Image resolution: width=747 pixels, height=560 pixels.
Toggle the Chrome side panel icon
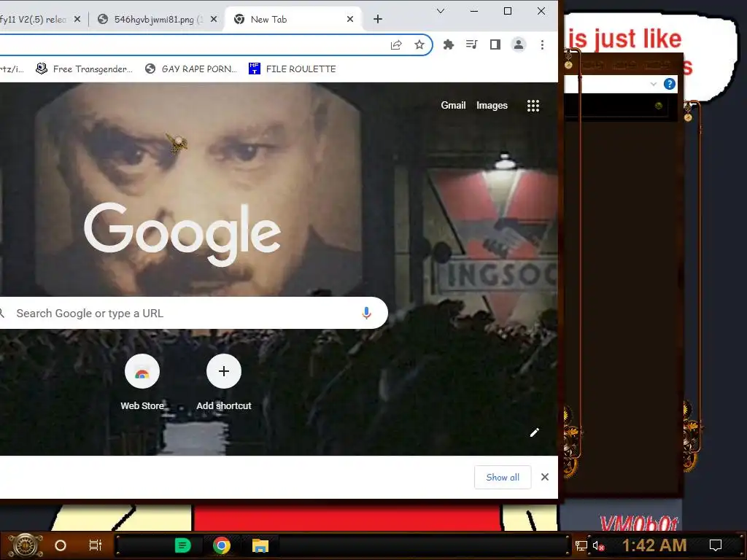pos(495,44)
